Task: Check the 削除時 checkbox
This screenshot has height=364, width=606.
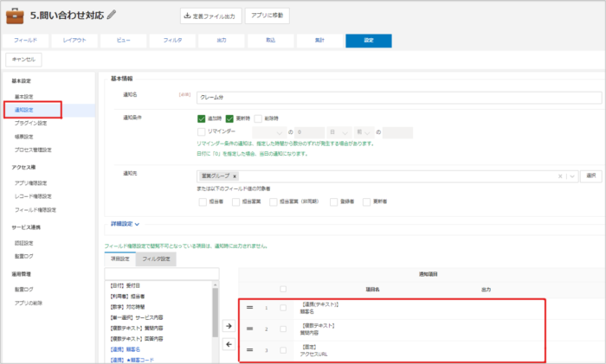Action: (258, 118)
